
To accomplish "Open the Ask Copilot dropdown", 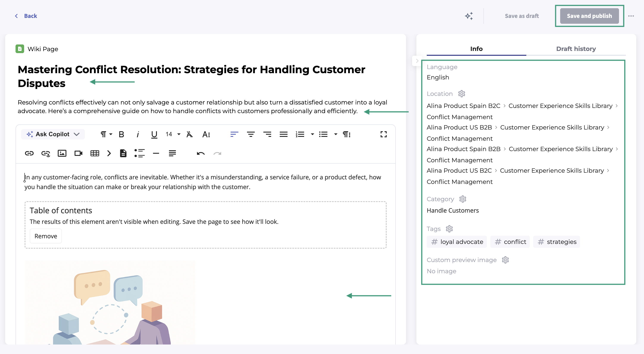I will pos(53,134).
